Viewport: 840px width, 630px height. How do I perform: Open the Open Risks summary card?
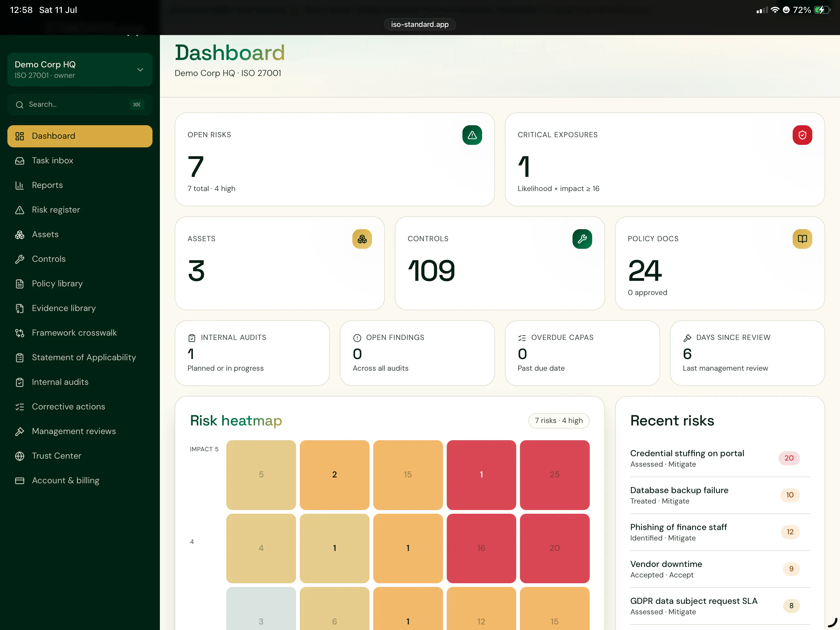335,159
